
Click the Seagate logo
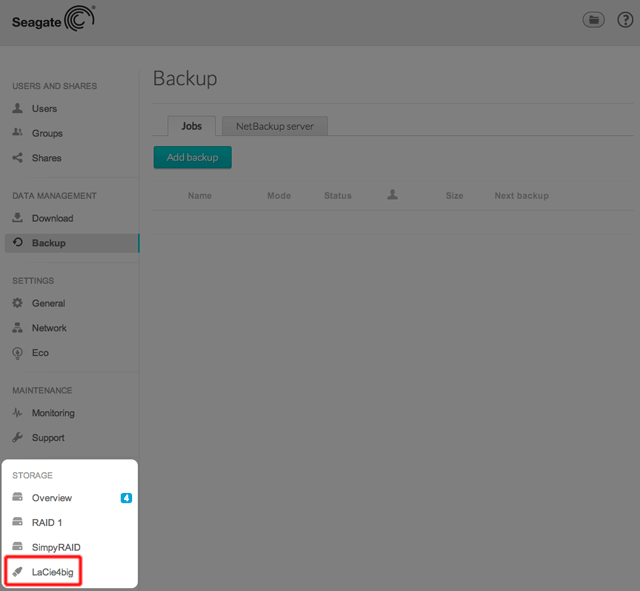53,19
